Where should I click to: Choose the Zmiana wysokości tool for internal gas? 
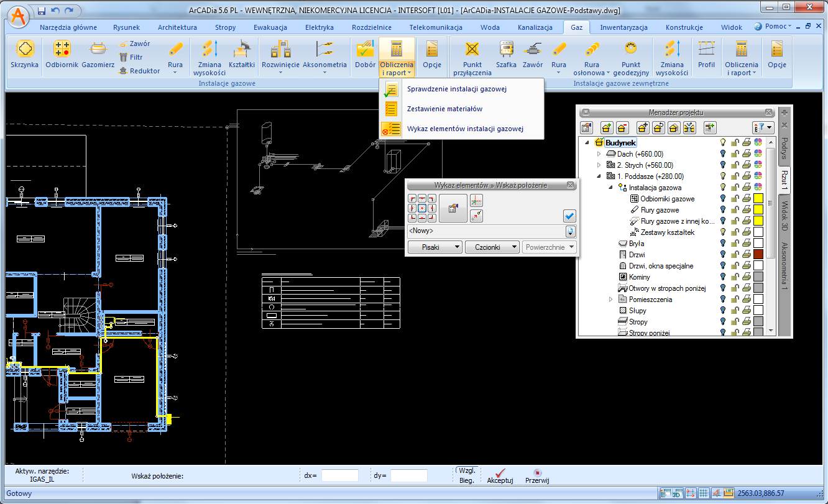[x=209, y=58]
